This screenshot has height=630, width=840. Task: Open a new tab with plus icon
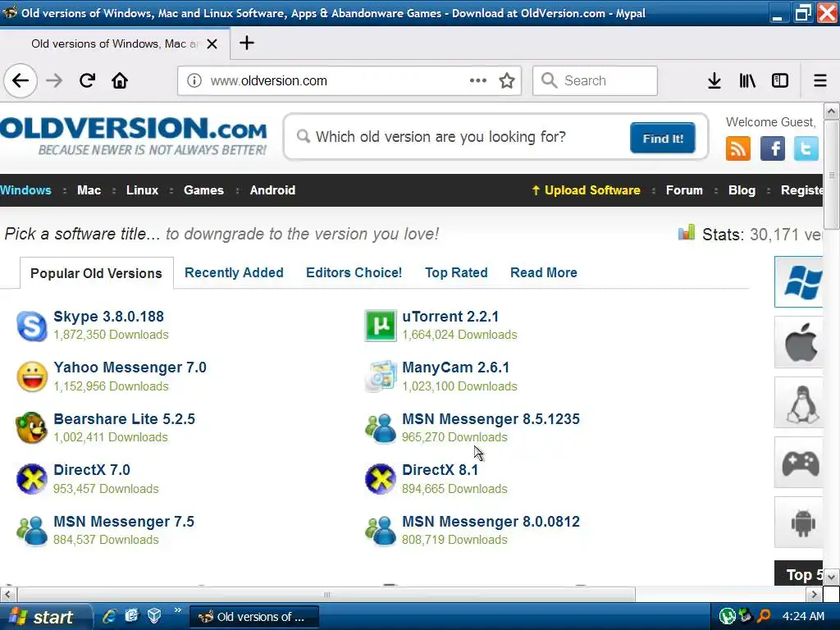(x=246, y=43)
